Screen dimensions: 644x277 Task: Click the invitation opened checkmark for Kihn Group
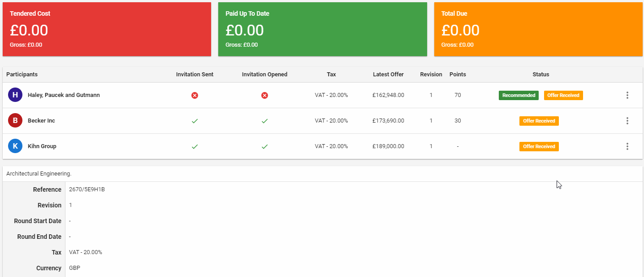tap(264, 146)
